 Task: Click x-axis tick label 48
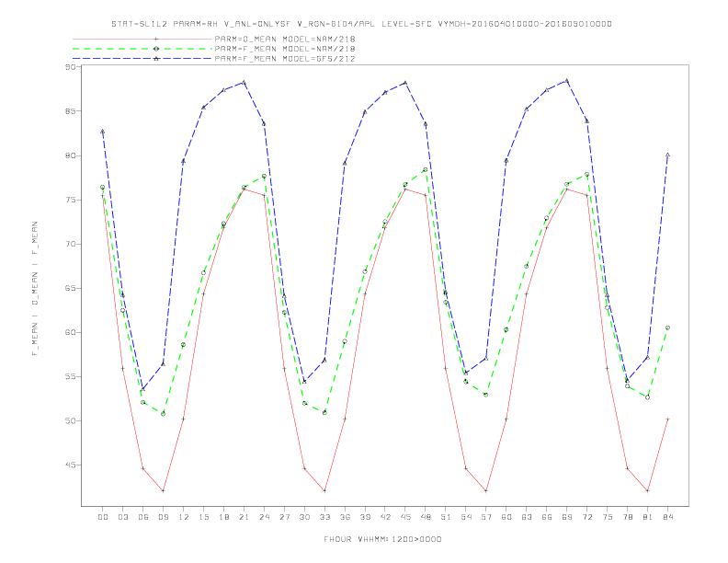[x=426, y=517]
